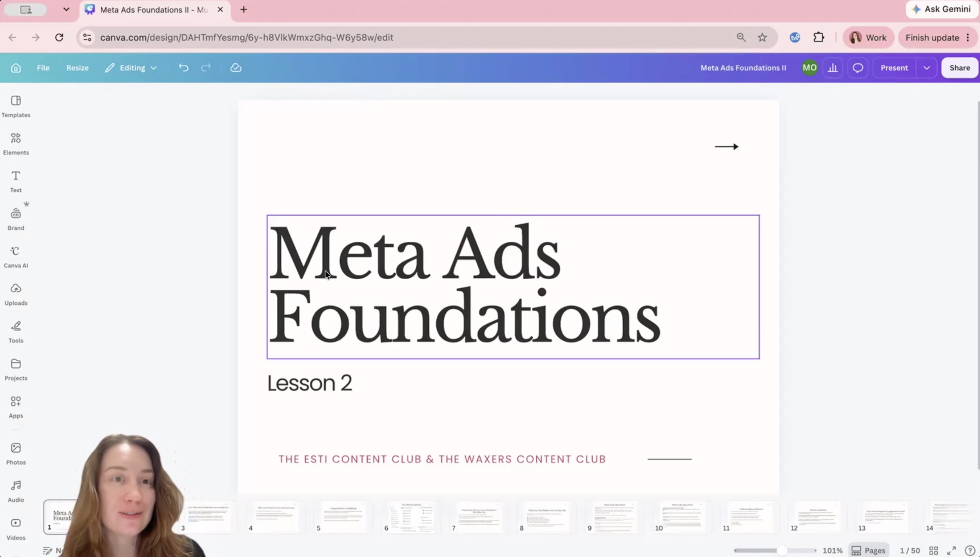Open Canva AI from sidebar
This screenshot has height=557, width=980.
click(x=16, y=257)
